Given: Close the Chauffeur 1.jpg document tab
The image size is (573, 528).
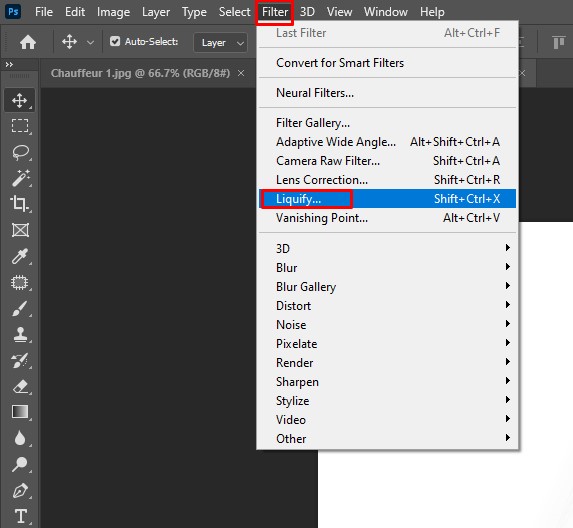Looking at the screenshot, I should point(241,73).
